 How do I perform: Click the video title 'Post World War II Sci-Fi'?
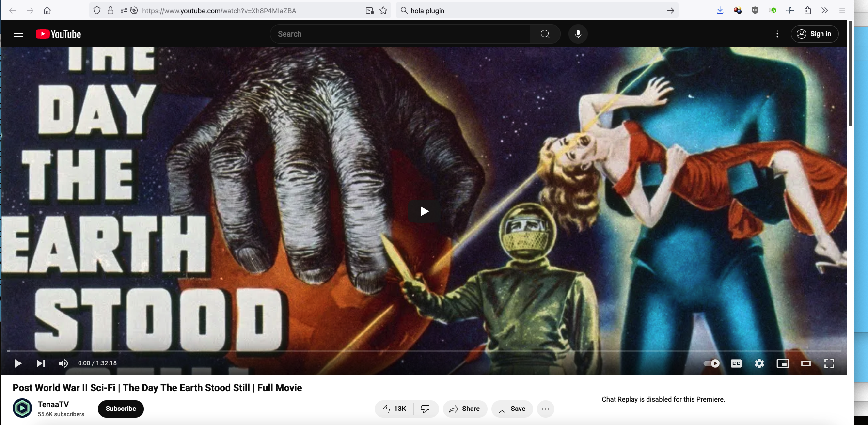pyautogui.click(x=157, y=388)
